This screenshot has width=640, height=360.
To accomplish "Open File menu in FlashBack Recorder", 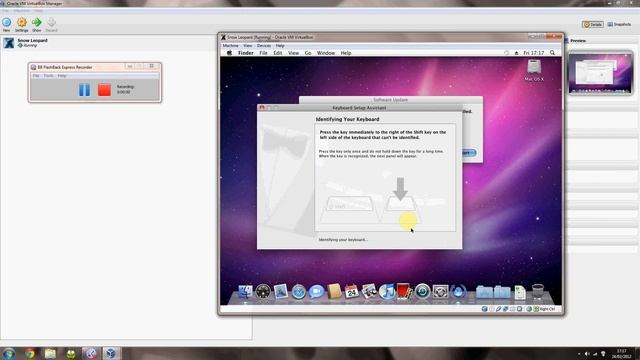I will click(x=36, y=76).
